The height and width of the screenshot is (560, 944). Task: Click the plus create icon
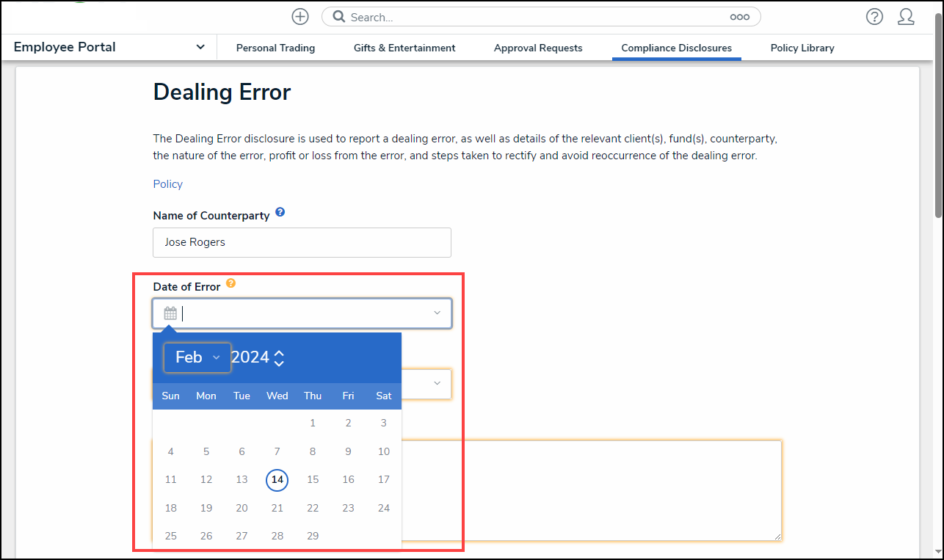(x=300, y=17)
